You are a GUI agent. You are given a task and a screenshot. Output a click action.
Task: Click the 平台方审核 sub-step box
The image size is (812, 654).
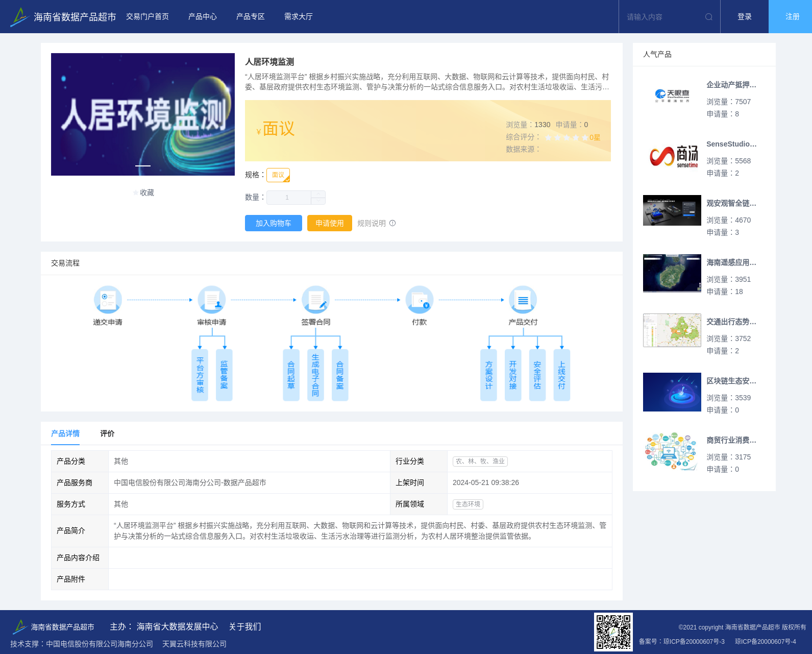pos(200,375)
